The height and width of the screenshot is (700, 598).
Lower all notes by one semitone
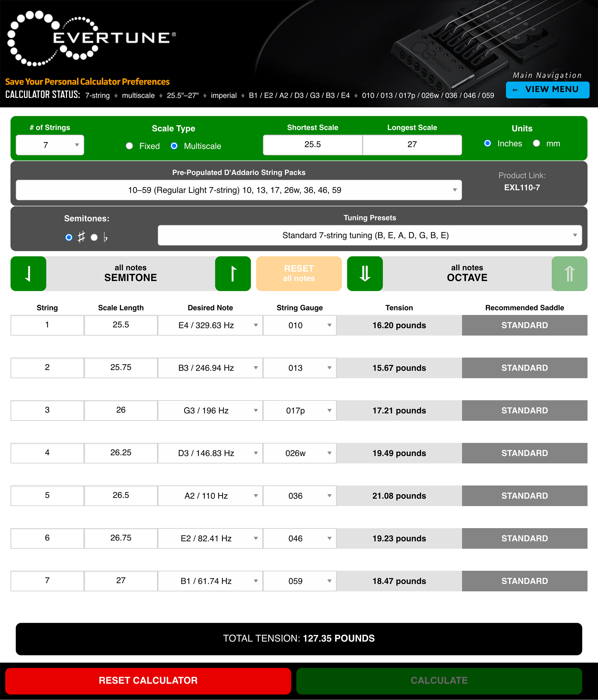(x=28, y=274)
